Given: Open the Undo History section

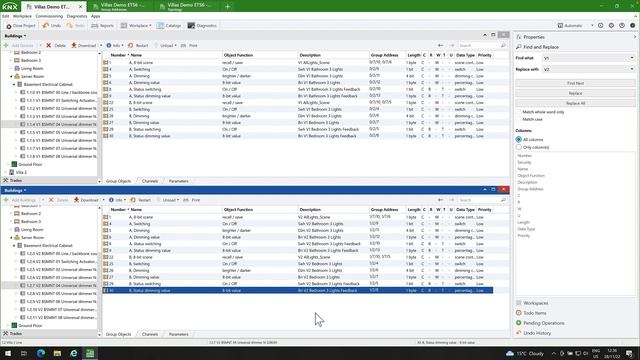Looking at the screenshot, I should click(536, 333).
